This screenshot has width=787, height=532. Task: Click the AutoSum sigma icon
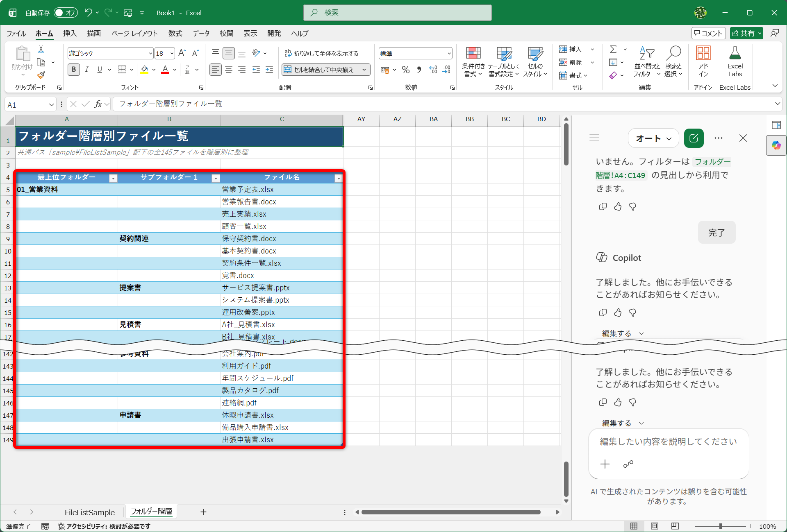tap(613, 50)
